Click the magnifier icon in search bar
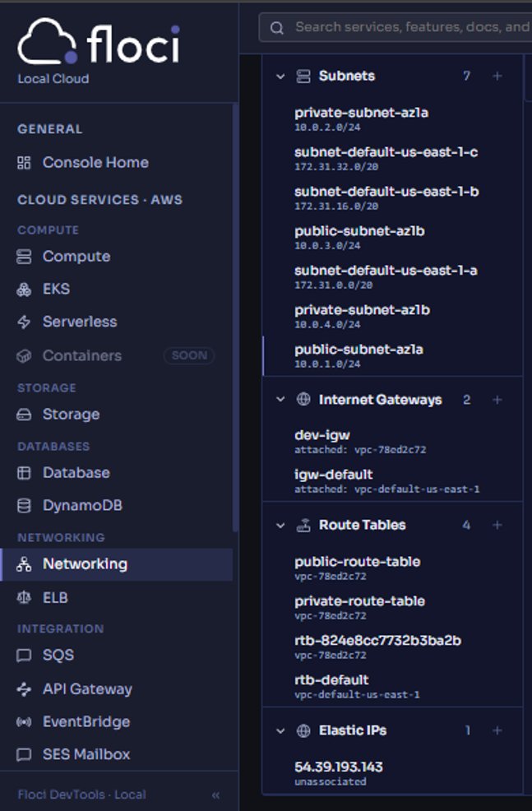532x811 pixels. [276, 27]
